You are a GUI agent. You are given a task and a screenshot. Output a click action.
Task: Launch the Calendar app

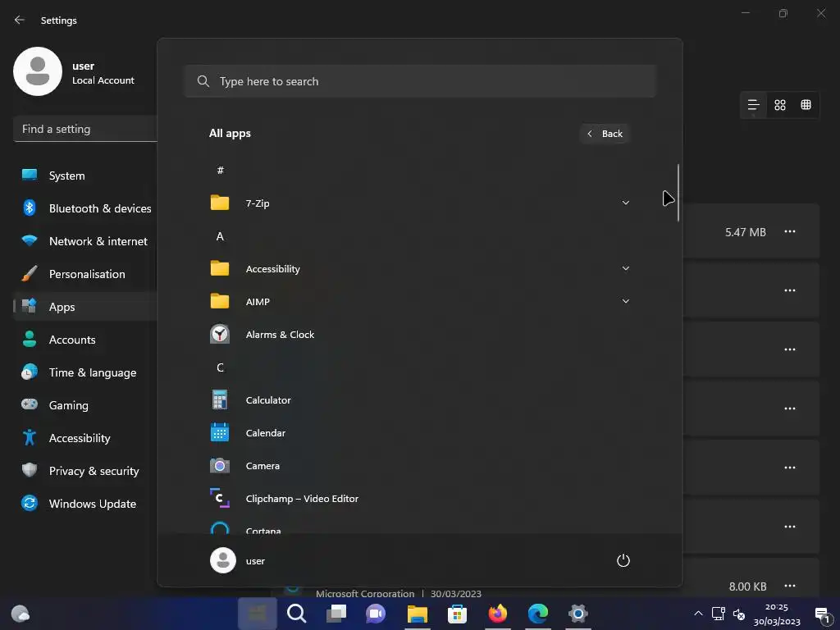pos(419,433)
